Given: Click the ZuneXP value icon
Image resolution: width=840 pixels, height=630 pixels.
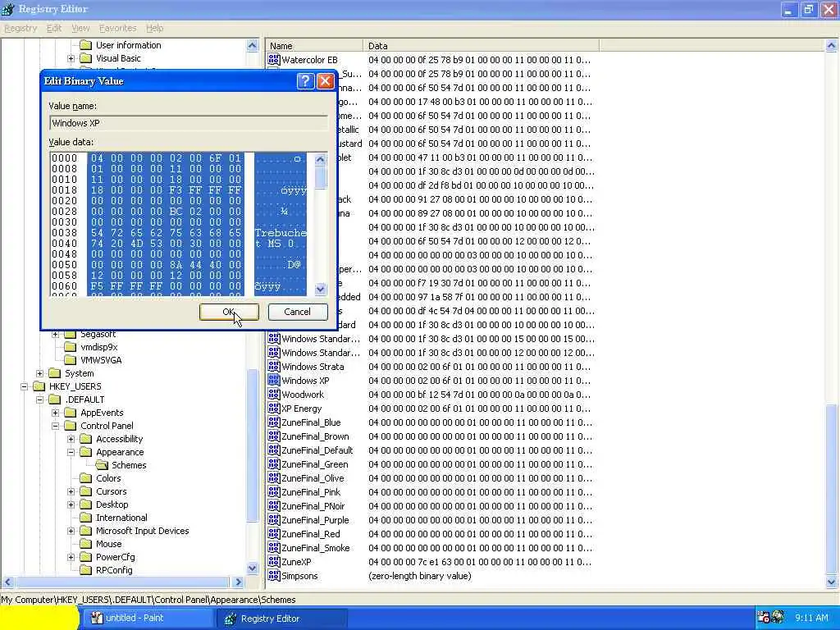Looking at the screenshot, I should [x=274, y=561].
